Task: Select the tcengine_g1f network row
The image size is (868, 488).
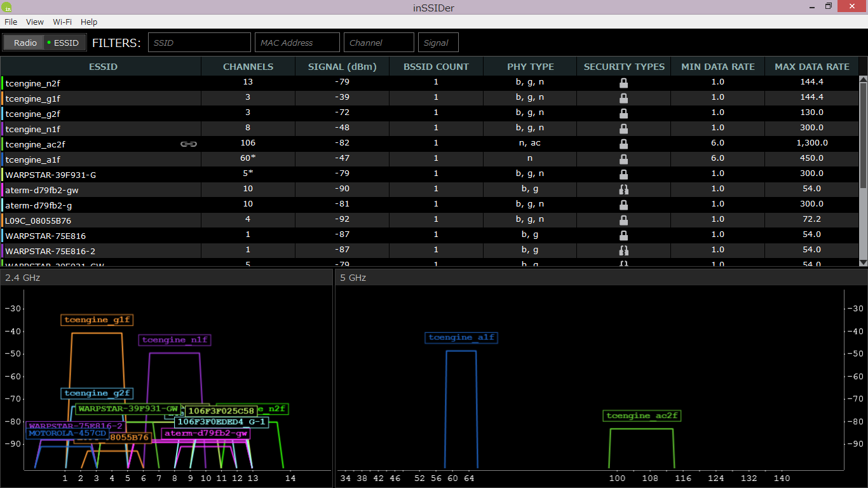Action: click(x=430, y=98)
